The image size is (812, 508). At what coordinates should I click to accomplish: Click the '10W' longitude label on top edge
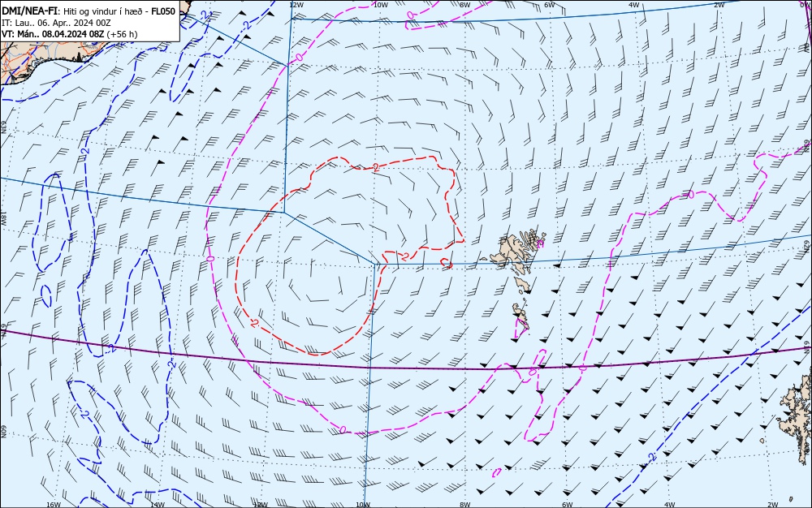coord(381,5)
